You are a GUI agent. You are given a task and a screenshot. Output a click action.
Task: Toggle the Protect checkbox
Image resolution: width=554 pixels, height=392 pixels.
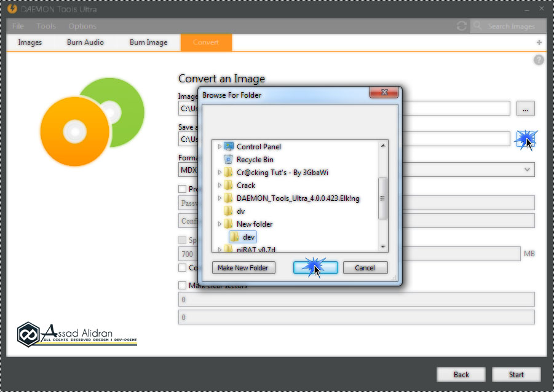point(183,189)
